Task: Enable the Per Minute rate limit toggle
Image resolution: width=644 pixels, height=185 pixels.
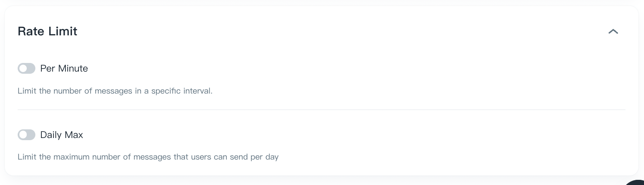Action: click(26, 69)
